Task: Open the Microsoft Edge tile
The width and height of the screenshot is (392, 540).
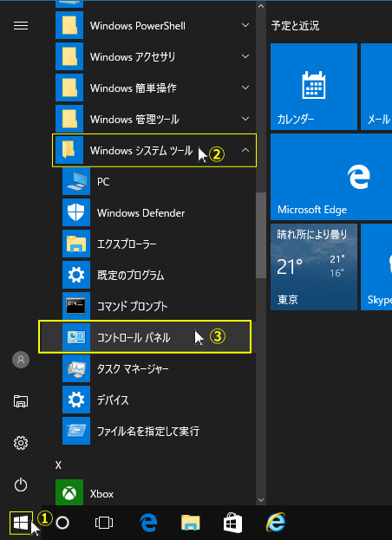Action: pyautogui.click(x=331, y=177)
